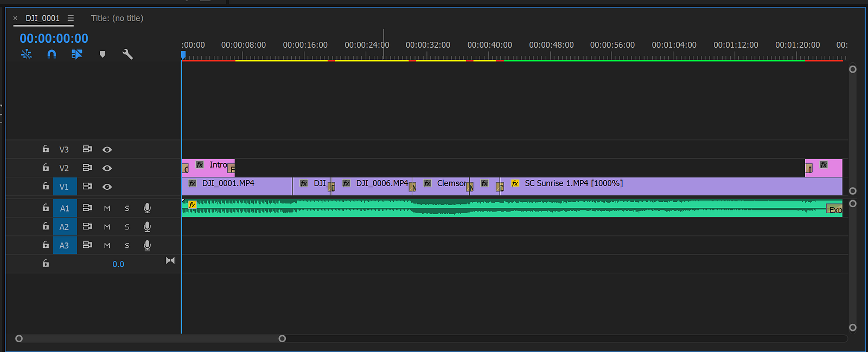
Task: Toggle the Linked Selection icon
Action: (76, 54)
